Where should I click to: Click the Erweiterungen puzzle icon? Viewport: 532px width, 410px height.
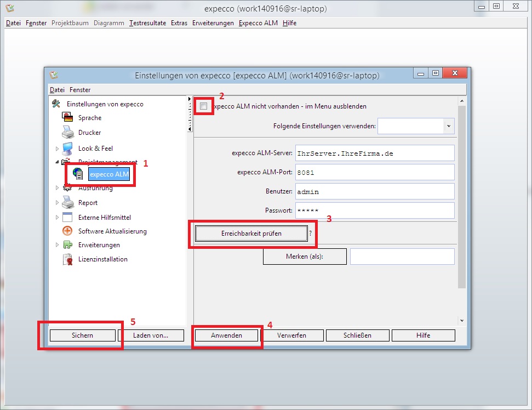68,245
